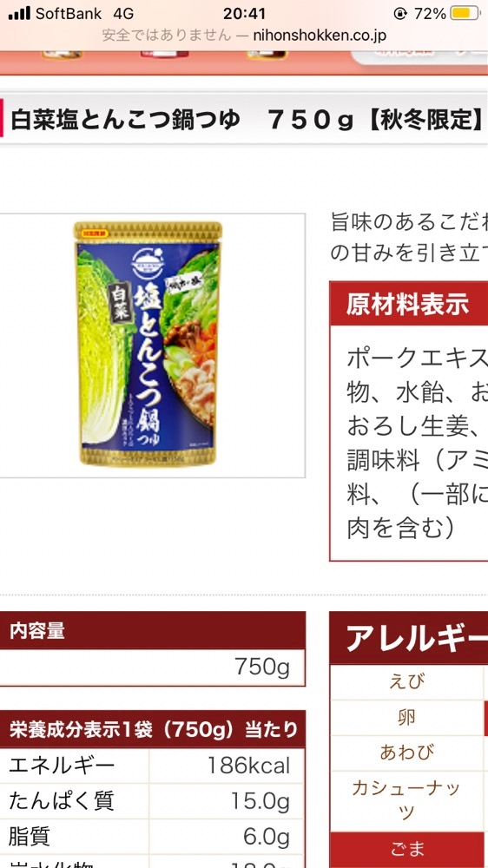Tap the signal strength bars icon

19,13
